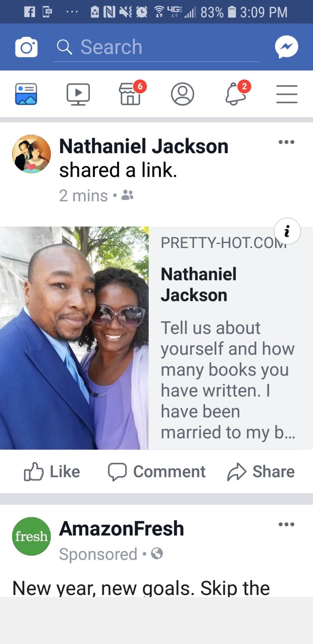
Task: Open Messenger chat icon
Action: click(x=286, y=47)
